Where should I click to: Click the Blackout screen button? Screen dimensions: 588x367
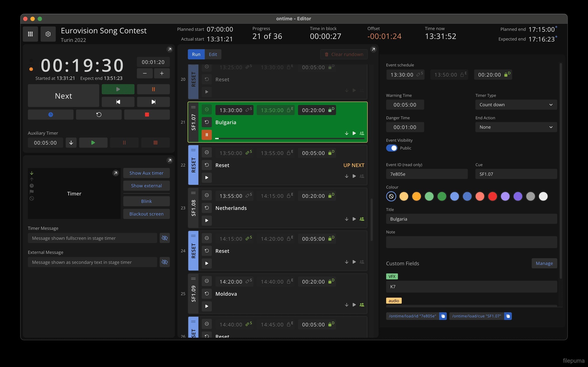tap(146, 214)
